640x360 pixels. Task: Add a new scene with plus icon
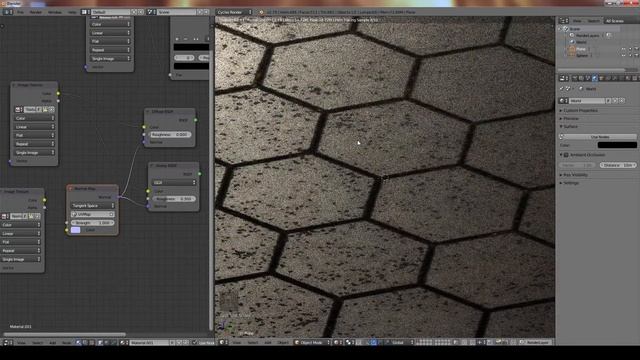click(x=200, y=12)
